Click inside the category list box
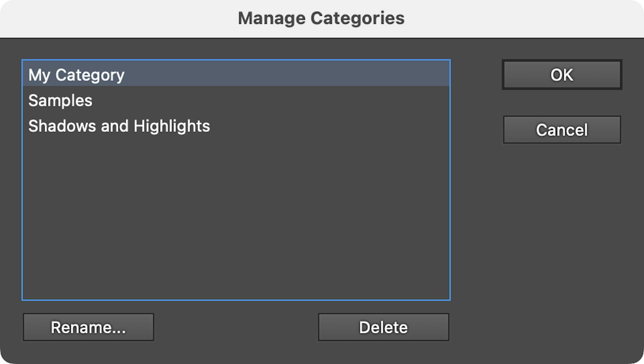The width and height of the screenshot is (644, 364). [x=235, y=201]
